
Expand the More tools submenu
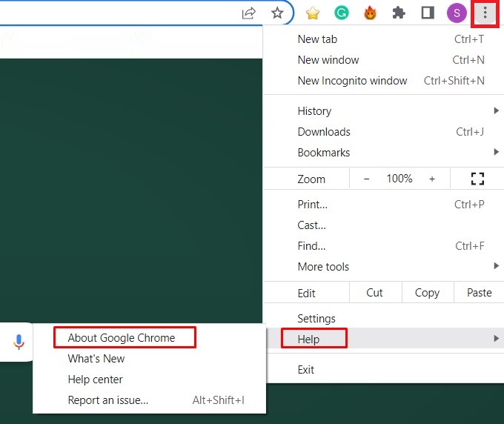(384, 267)
